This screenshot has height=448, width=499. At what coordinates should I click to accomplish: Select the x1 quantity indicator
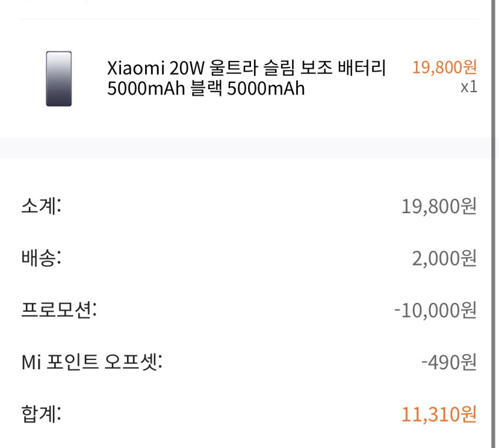coord(468,87)
